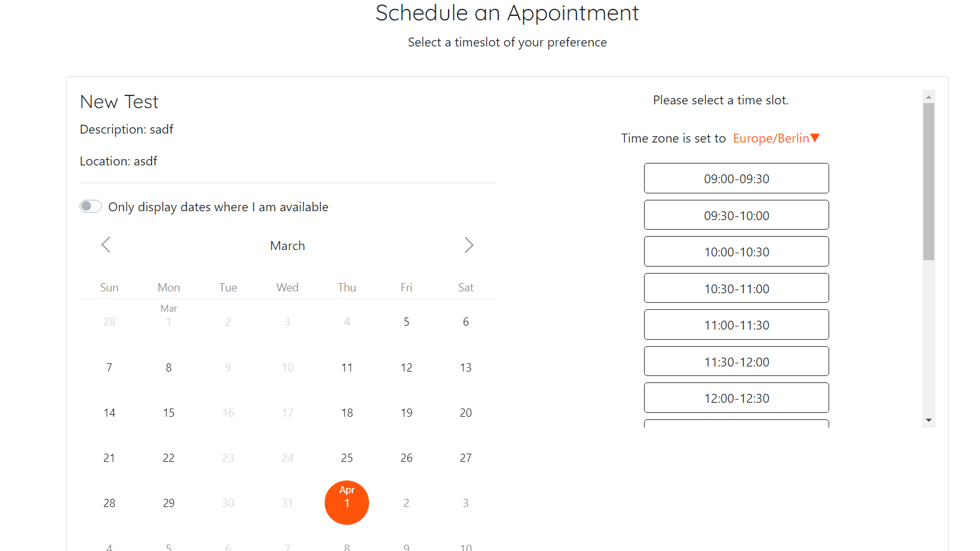Select March 11 in the calendar
980x551 pixels.
tap(347, 367)
